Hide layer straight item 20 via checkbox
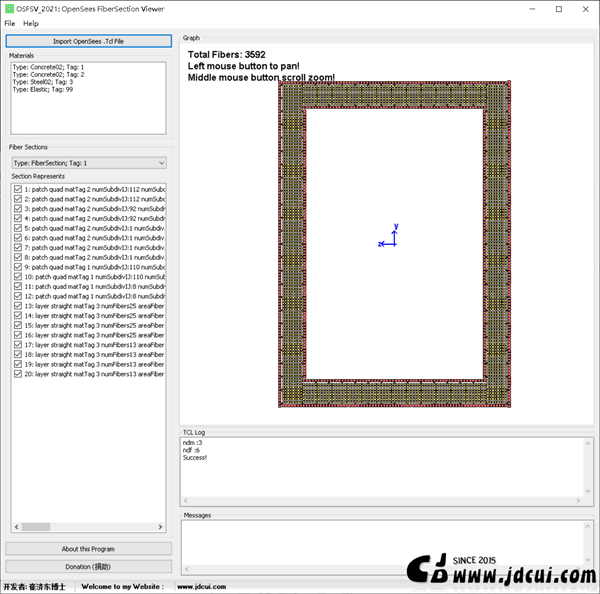600x594 pixels. 18,374
